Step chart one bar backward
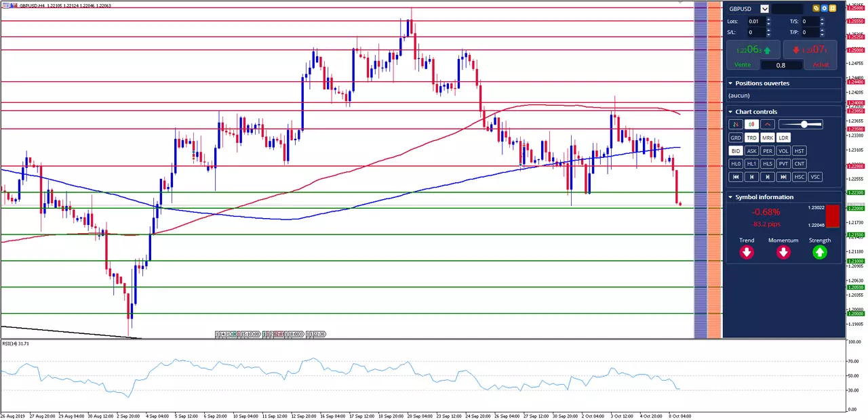Image resolution: width=868 pixels, height=420 pixels. pos(751,177)
